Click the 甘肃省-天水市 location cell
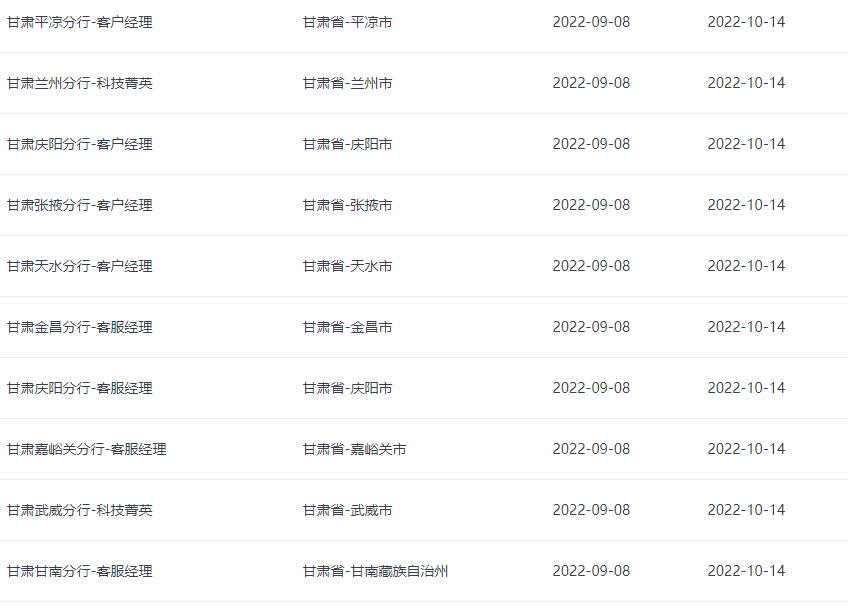 [347, 267]
